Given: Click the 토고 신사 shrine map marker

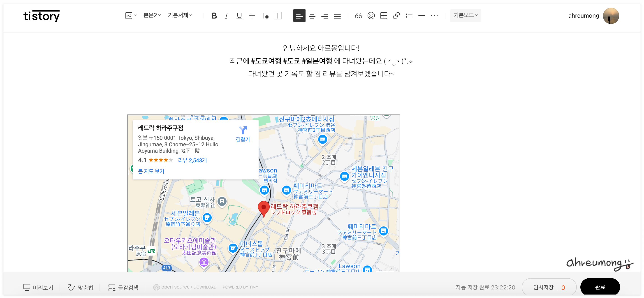Looking at the screenshot, I should pyautogui.click(x=222, y=201).
